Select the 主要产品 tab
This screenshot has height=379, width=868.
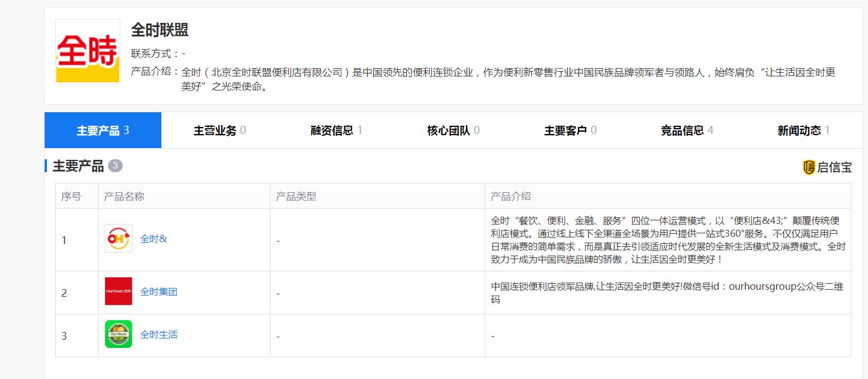pyautogui.click(x=103, y=130)
